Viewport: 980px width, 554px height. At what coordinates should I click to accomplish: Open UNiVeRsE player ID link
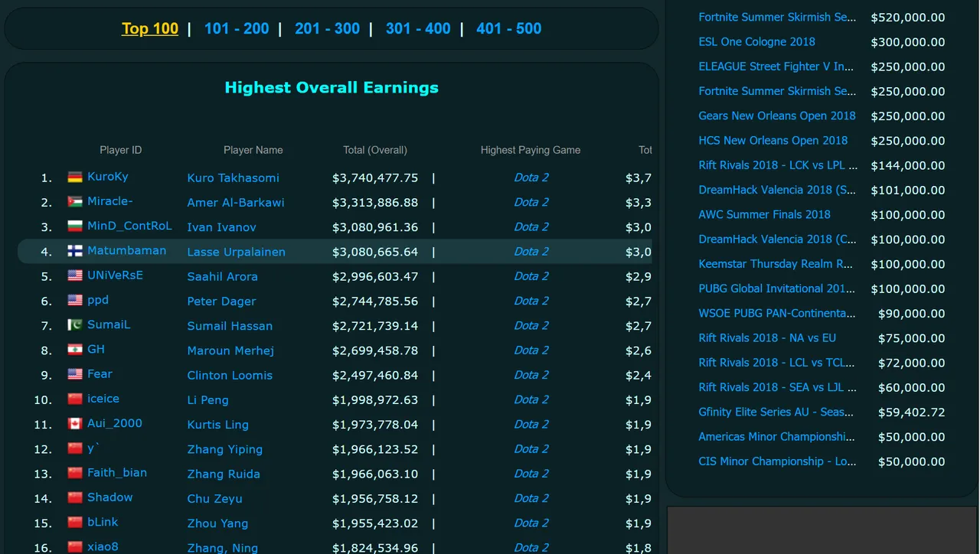click(115, 275)
